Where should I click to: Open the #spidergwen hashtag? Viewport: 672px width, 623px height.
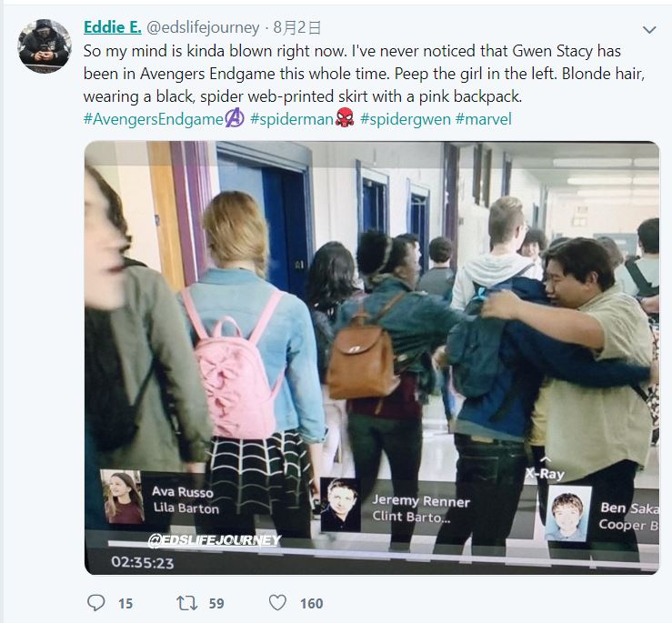coord(405,119)
